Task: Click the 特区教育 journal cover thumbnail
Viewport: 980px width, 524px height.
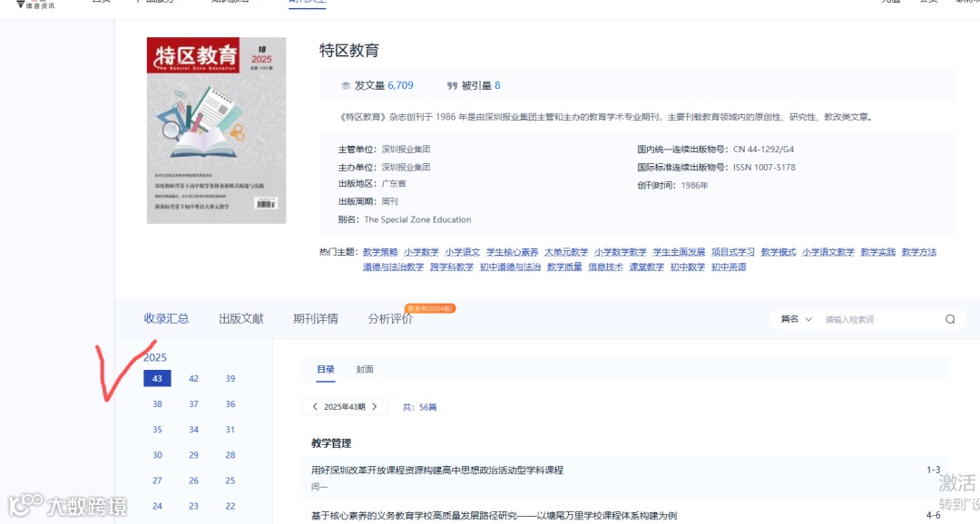Action: tap(216, 130)
